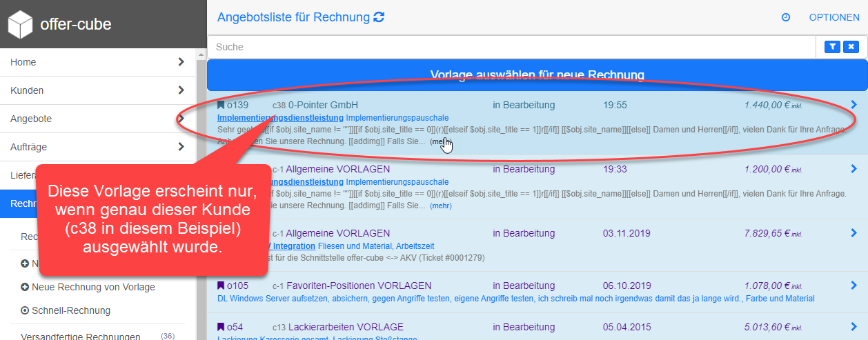Clear the search with the X button
Image resolution: width=868 pixels, height=340 pixels.
(x=851, y=47)
